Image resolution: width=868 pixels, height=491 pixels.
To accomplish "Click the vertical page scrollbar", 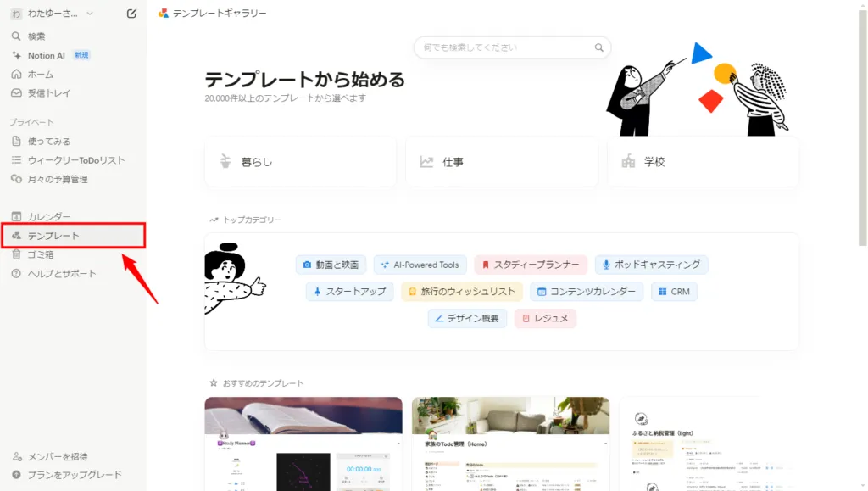I will 862,127.
